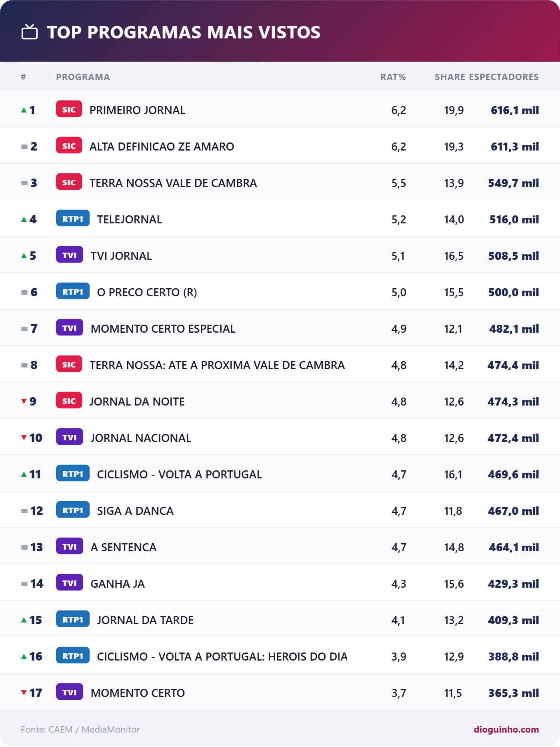Click the grey unchanged marker at rank 2
This screenshot has width=560, height=747.
click(x=24, y=147)
